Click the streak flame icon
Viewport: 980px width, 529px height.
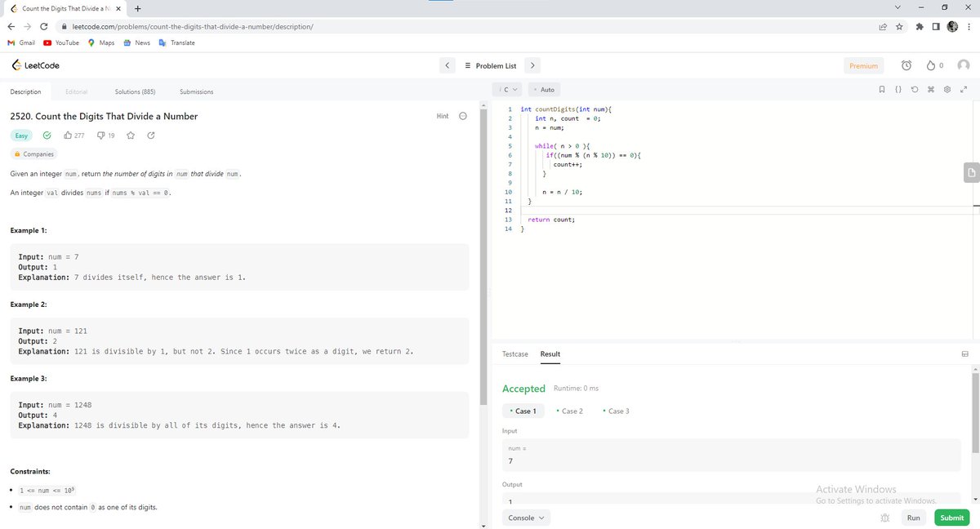(932, 65)
